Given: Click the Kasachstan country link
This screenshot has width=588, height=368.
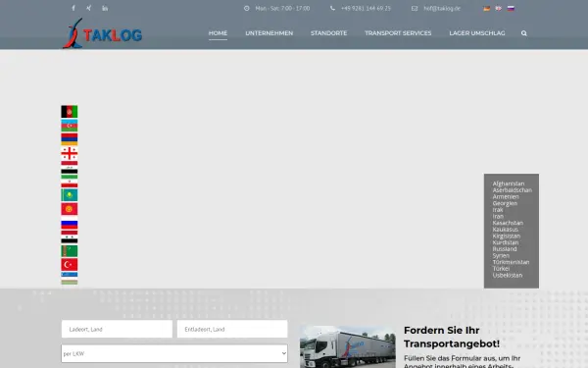Looking at the screenshot, I should pos(508,223).
